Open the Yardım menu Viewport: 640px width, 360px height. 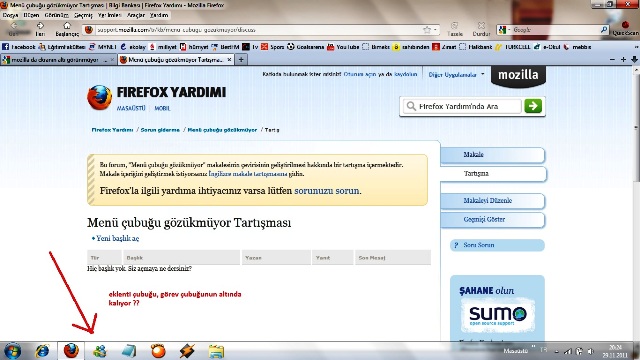click(x=159, y=15)
